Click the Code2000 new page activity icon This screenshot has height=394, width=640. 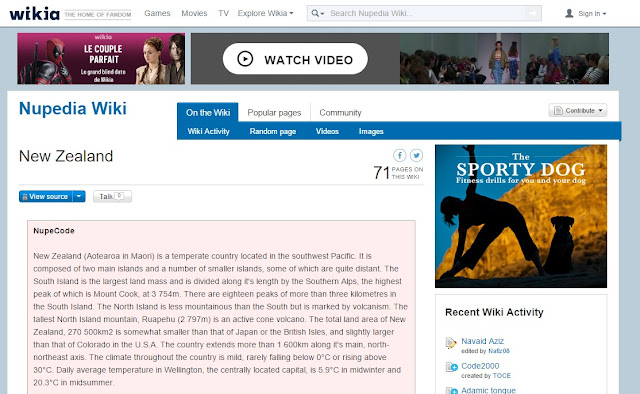click(451, 367)
